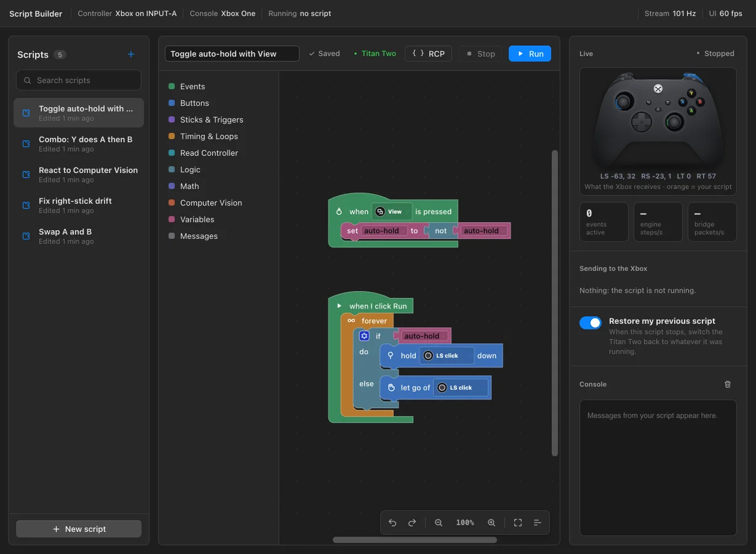Click the console message area

tap(658, 468)
